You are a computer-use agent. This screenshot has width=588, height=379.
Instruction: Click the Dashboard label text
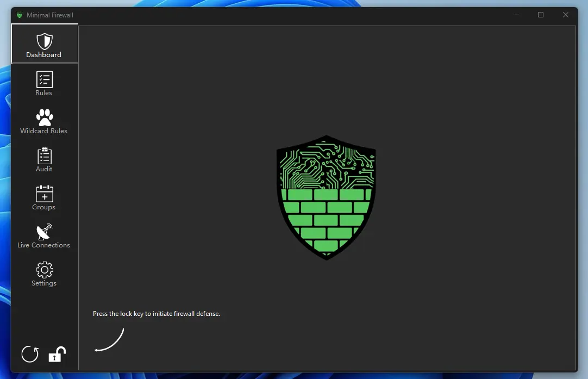[44, 54]
